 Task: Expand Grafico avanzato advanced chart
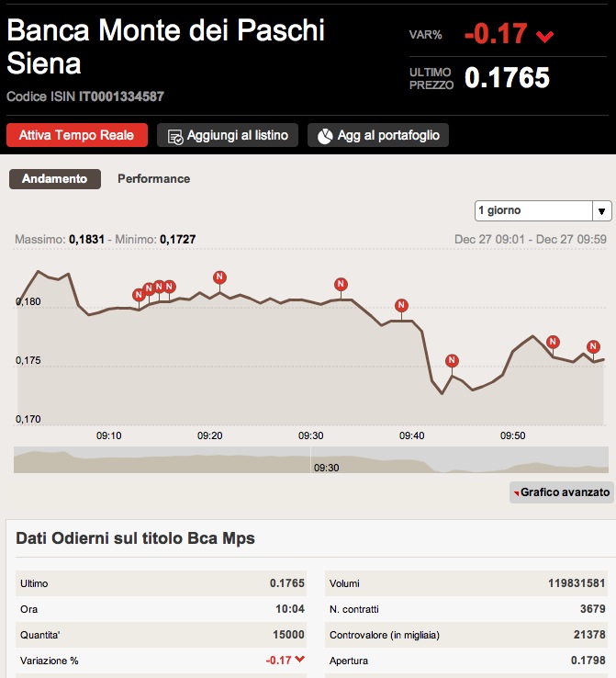[x=561, y=492]
